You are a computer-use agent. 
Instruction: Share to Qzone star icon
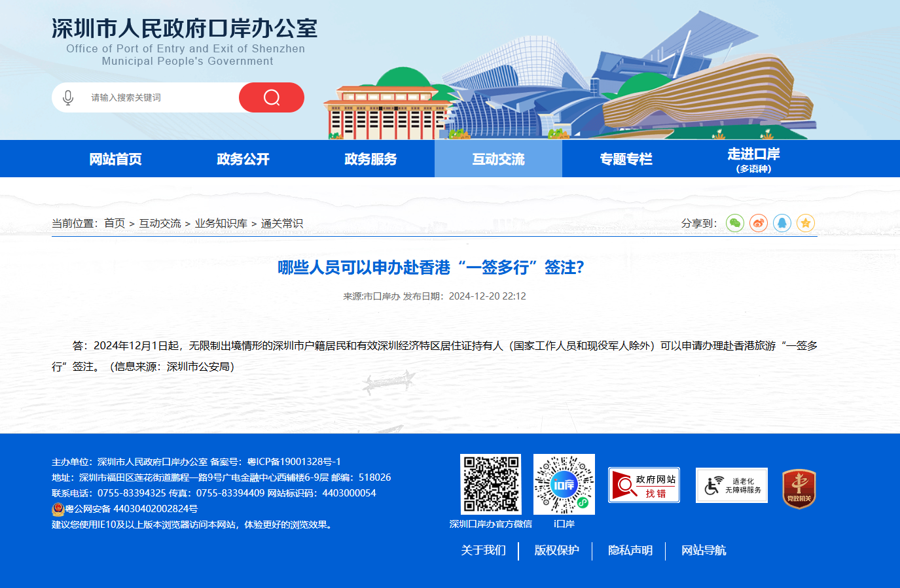(x=806, y=223)
